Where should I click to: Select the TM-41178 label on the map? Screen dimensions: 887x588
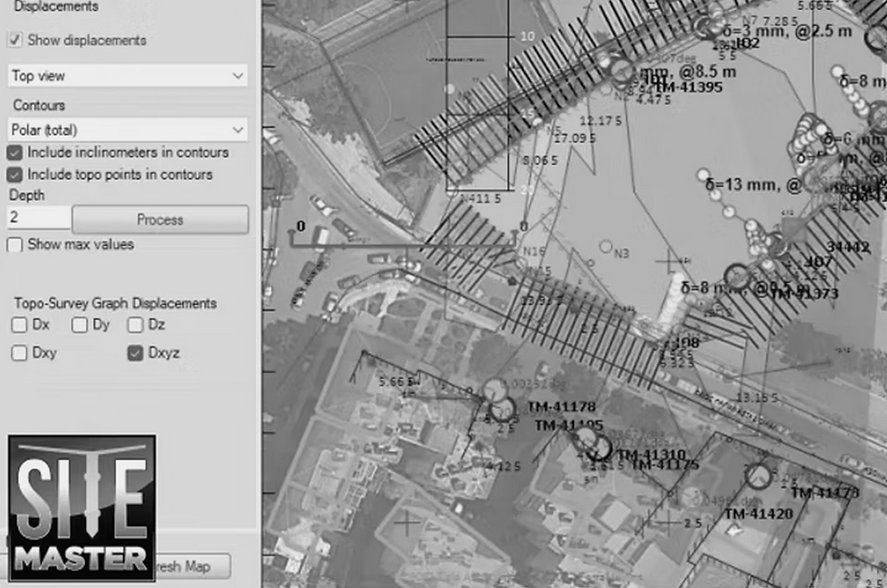pyautogui.click(x=561, y=406)
